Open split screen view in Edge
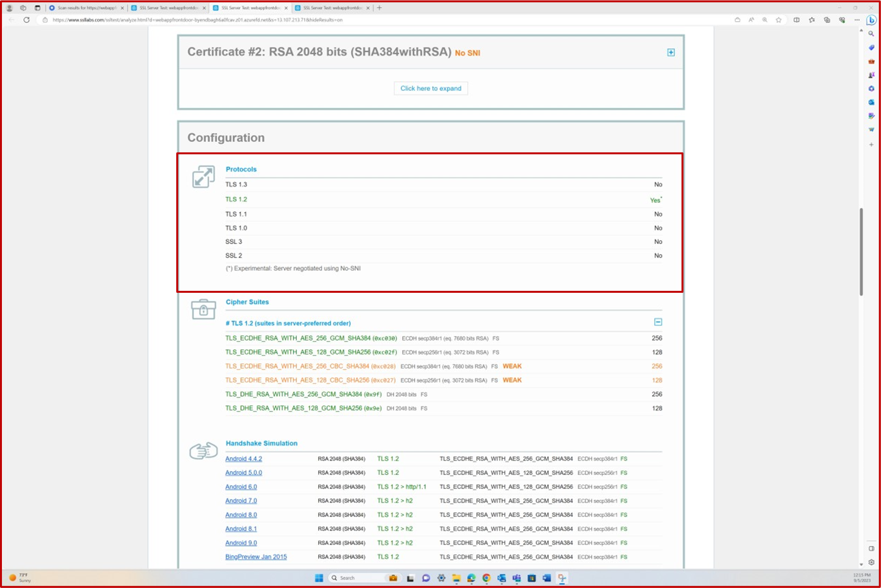This screenshot has height=588, width=881. coord(796,20)
